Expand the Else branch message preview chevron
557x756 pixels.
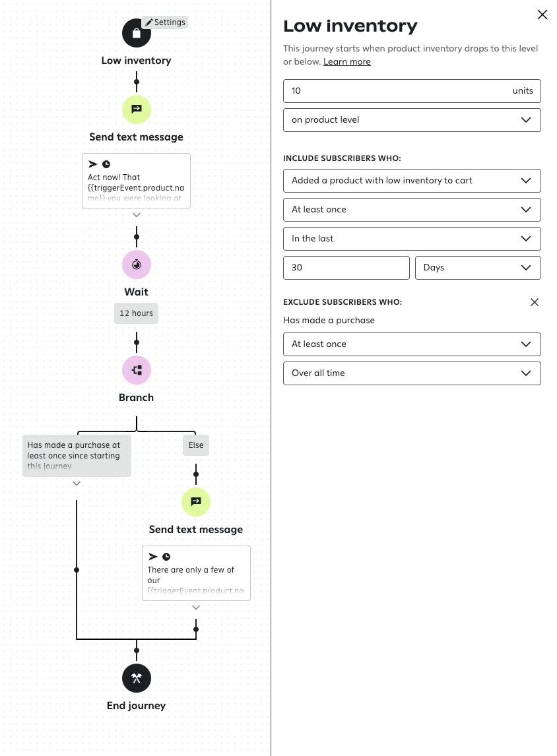[195, 606]
